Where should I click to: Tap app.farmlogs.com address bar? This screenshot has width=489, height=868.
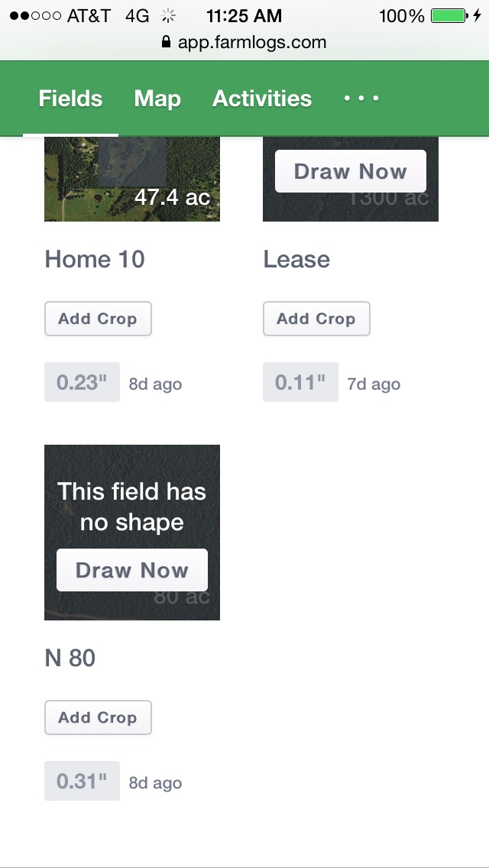244,42
